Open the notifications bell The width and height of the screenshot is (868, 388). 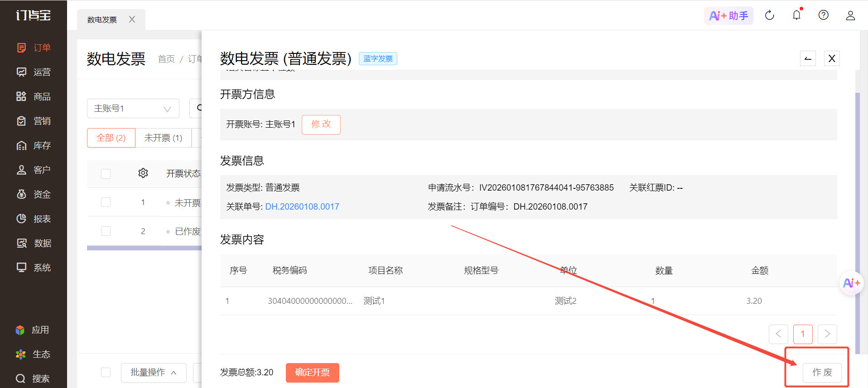pyautogui.click(x=796, y=15)
